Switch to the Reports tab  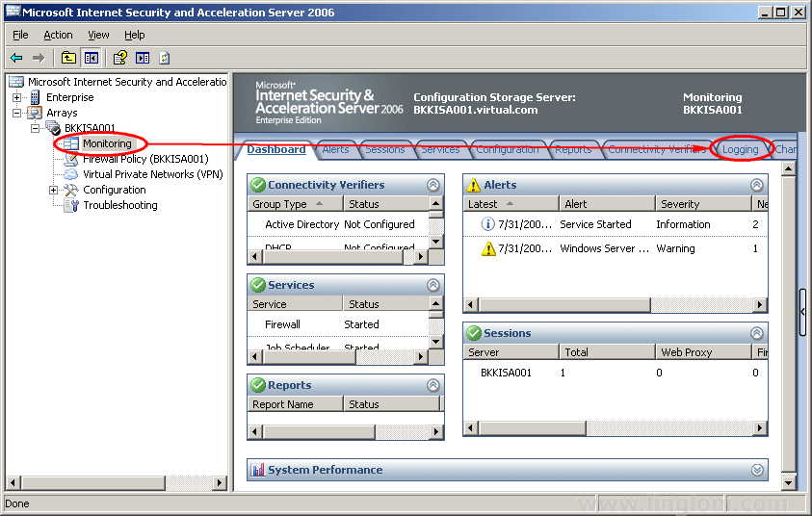point(573,149)
